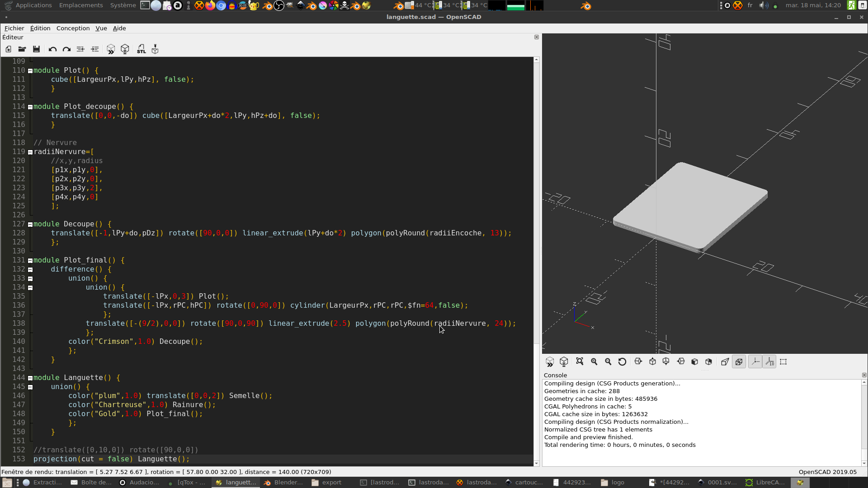This screenshot has width=868, height=488.
Task: Open the Système menu
Action: click(123, 5)
